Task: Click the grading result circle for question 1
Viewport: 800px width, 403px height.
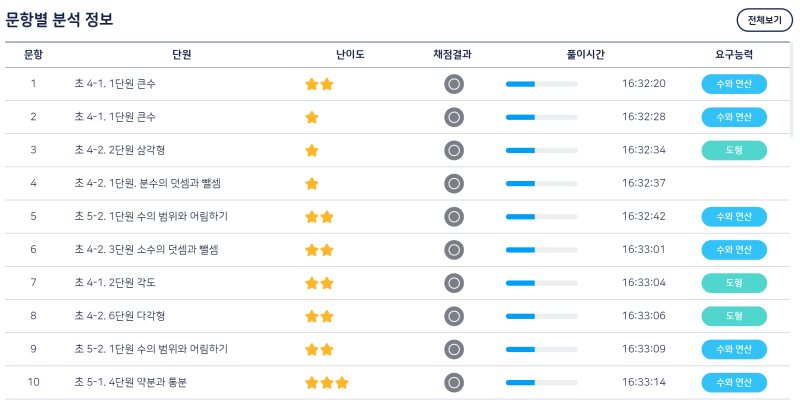Action: [454, 84]
